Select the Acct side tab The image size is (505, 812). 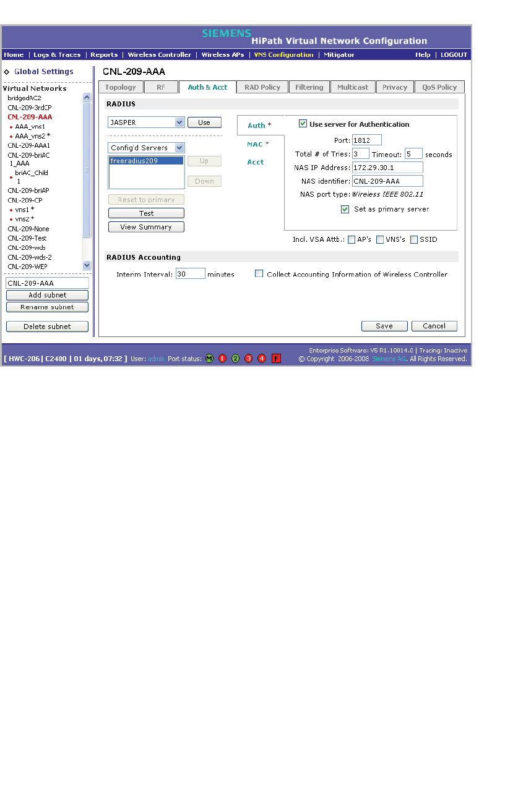tap(256, 162)
